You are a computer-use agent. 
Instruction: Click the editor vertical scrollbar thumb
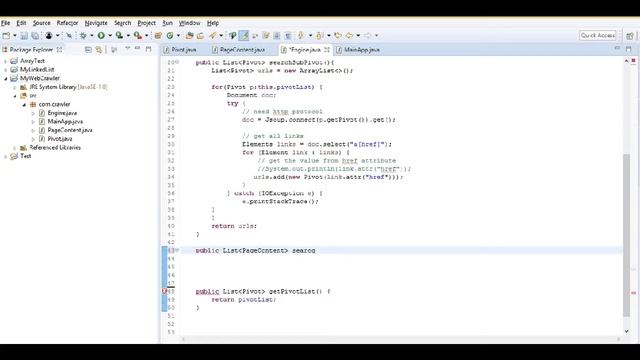coord(627,235)
